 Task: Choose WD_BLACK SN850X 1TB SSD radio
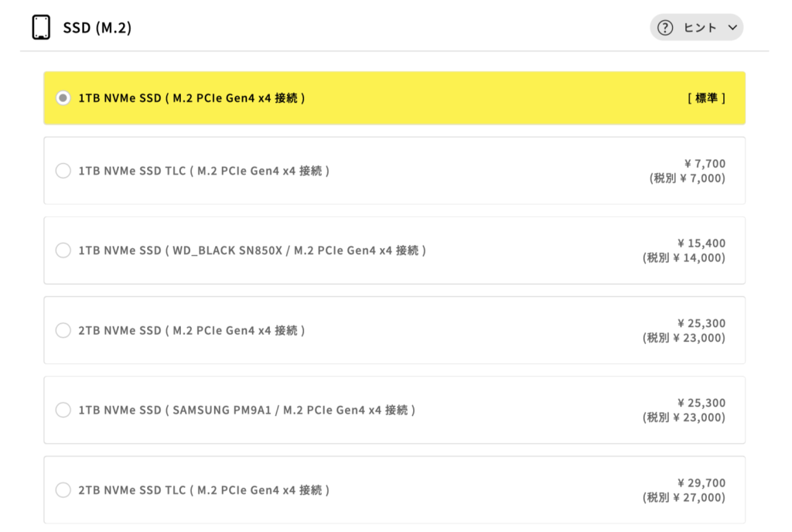click(63, 251)
